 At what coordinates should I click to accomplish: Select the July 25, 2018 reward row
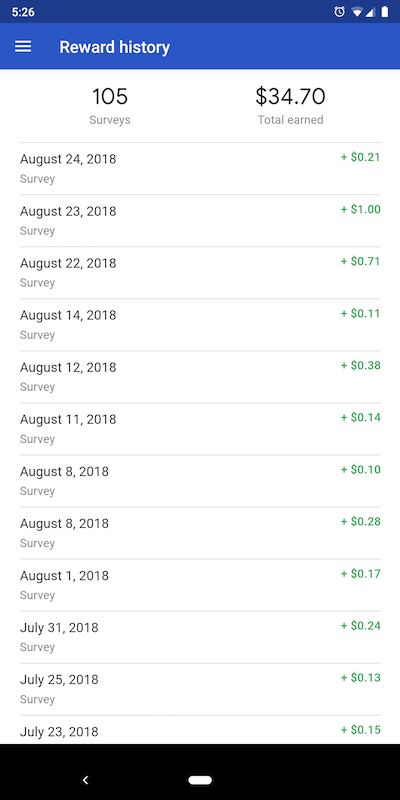(200, 689)
